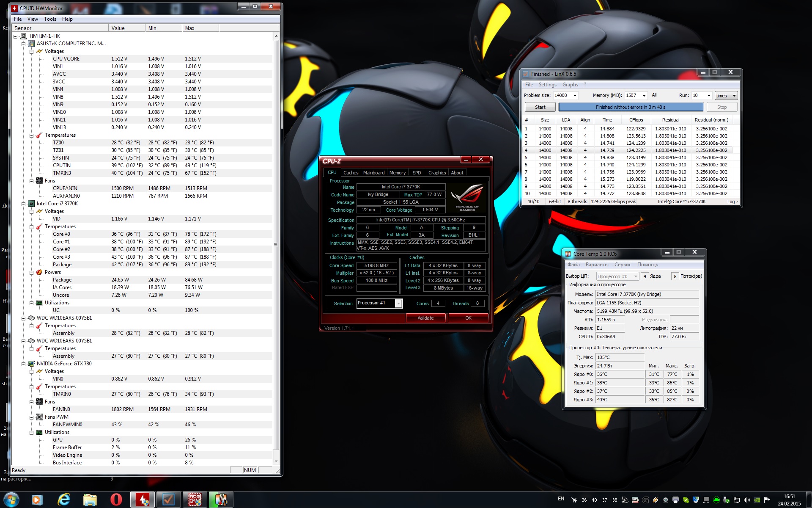Collapse the Intel Core i7 3770K tree node
The height and width of the screenshot is (508, 812).
pos(24,204)
